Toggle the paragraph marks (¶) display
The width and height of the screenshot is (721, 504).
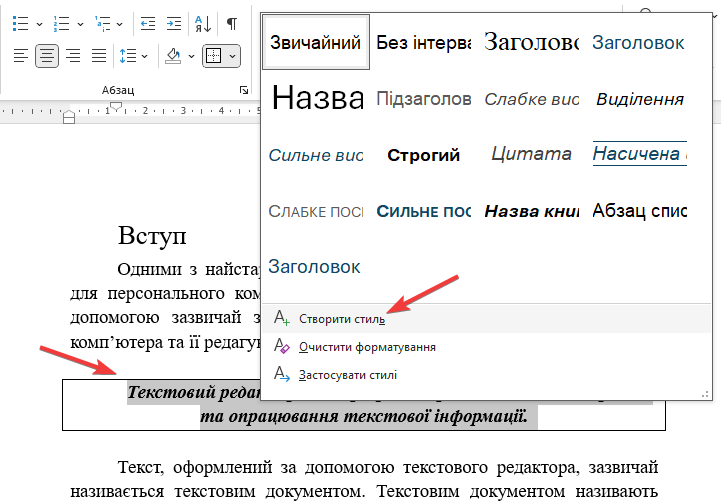pyautogui.click(x=232, y=23)
